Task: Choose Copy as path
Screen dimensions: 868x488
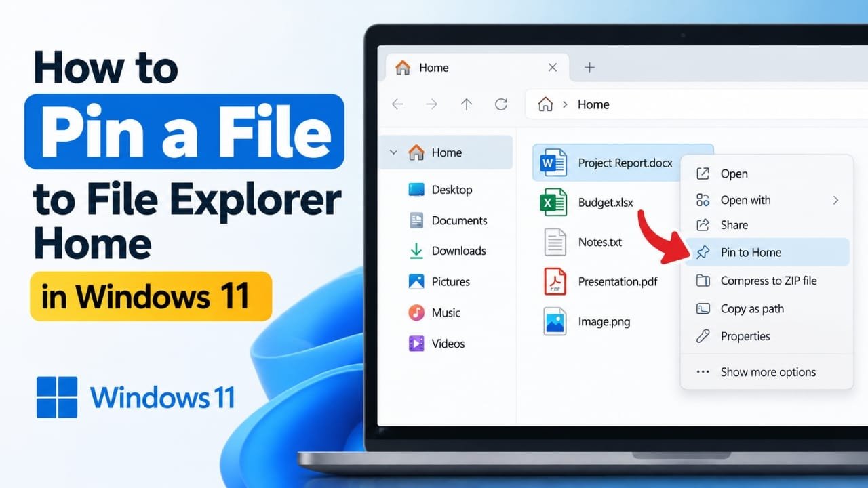Action: 767,308
